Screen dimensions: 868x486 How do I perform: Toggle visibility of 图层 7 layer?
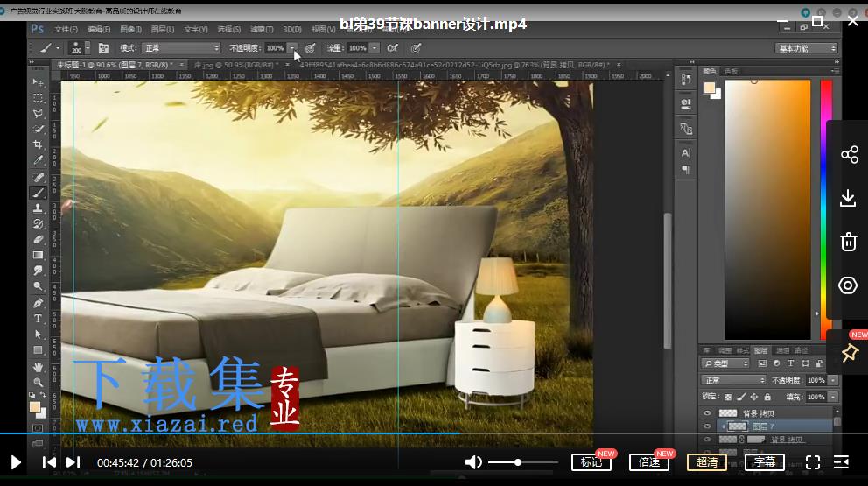(x=707, y=426)
